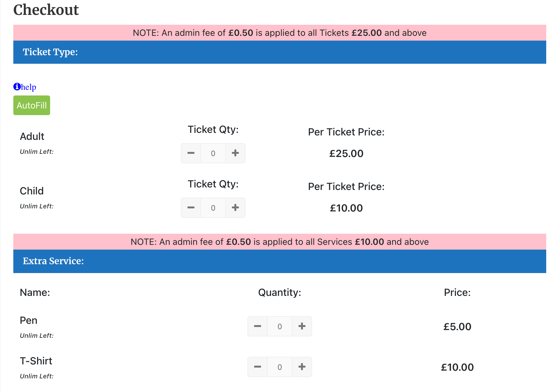Remove one T-Shirt using minus icon

[258, 367]
